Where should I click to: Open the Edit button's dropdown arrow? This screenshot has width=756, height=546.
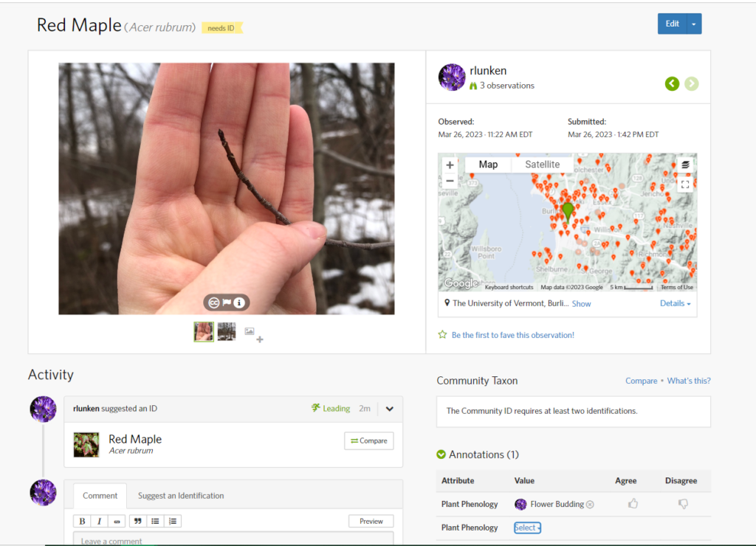point(694,24)
